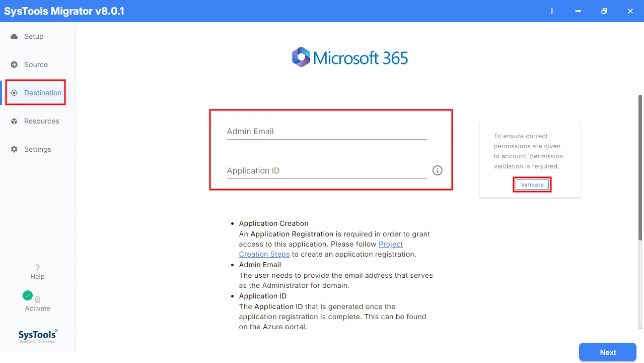The width and height of the screenshot is (644, 363).
Task: Click the Next button
Action: click(608, 352)
